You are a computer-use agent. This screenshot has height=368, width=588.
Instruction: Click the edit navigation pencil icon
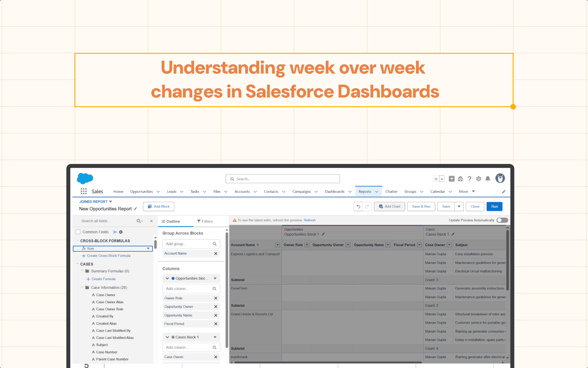coord(504,192)
